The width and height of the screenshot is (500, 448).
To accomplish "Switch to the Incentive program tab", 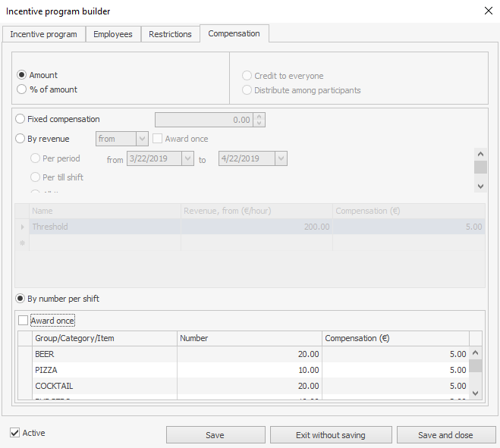I will point(43,34).
